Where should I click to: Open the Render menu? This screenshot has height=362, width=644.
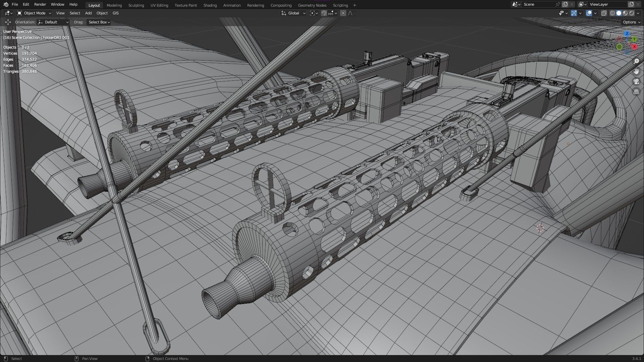pos(40,4)
